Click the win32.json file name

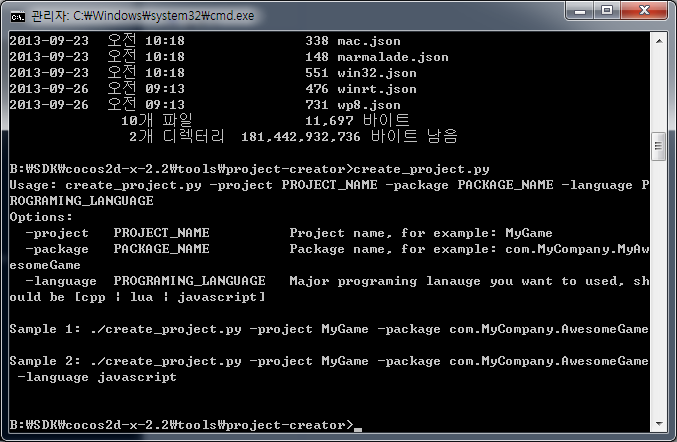pos(377,73)
